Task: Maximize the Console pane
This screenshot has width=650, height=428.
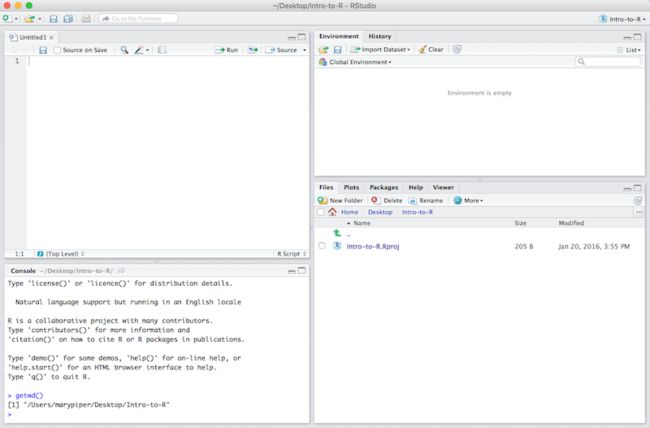Action: (x=302, y=271)
